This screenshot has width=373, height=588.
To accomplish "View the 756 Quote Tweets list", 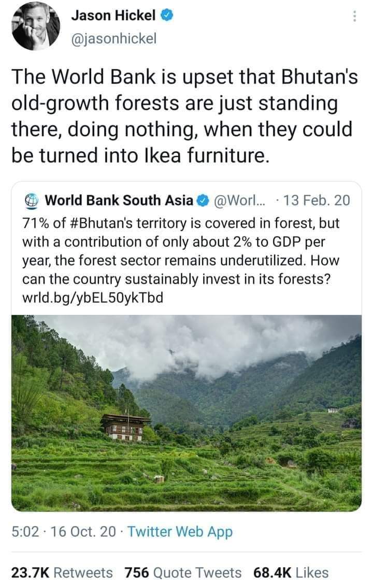I will pyautogui.click(x=183, y=572).
